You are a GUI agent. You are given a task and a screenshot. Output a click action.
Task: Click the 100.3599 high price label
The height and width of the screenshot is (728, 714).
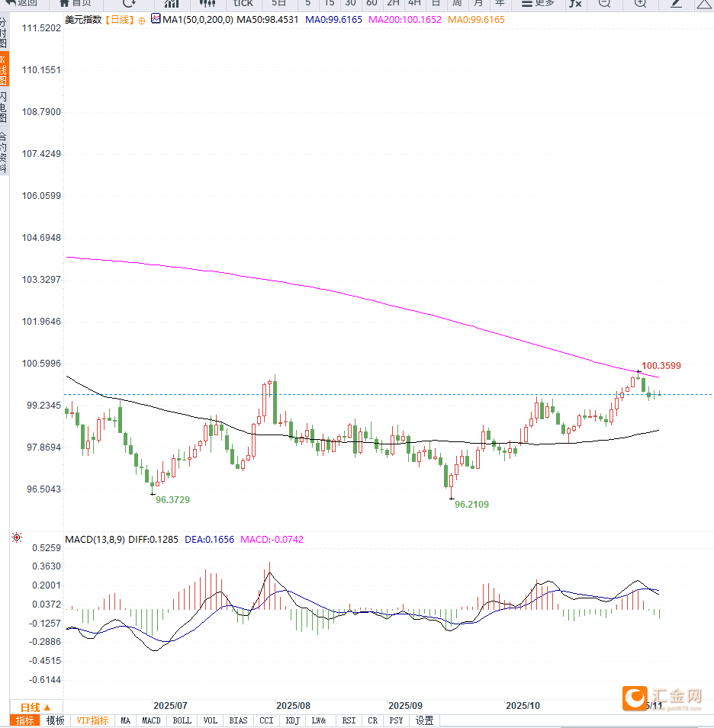661,366
